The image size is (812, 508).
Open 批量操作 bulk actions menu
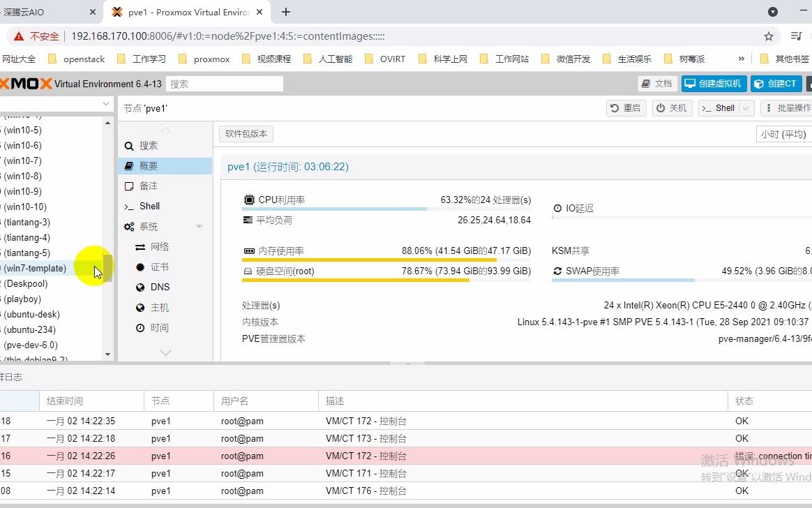(787, 107)
